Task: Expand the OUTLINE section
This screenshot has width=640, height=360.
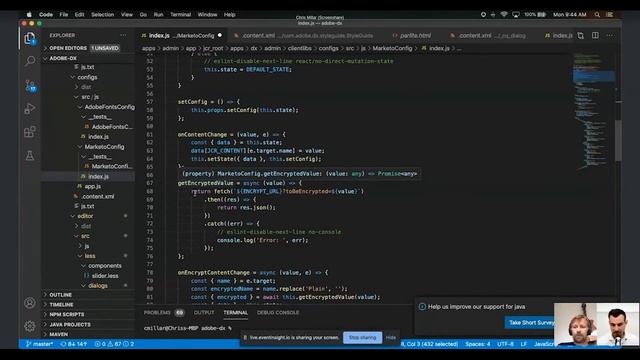Action: click(60, 295)
